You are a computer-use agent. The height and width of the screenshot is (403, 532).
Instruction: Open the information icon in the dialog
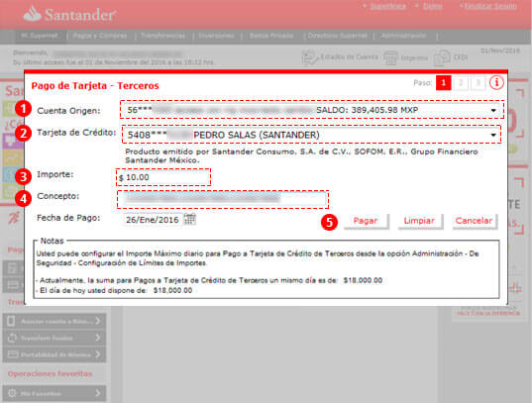click(x=496, y=82)
